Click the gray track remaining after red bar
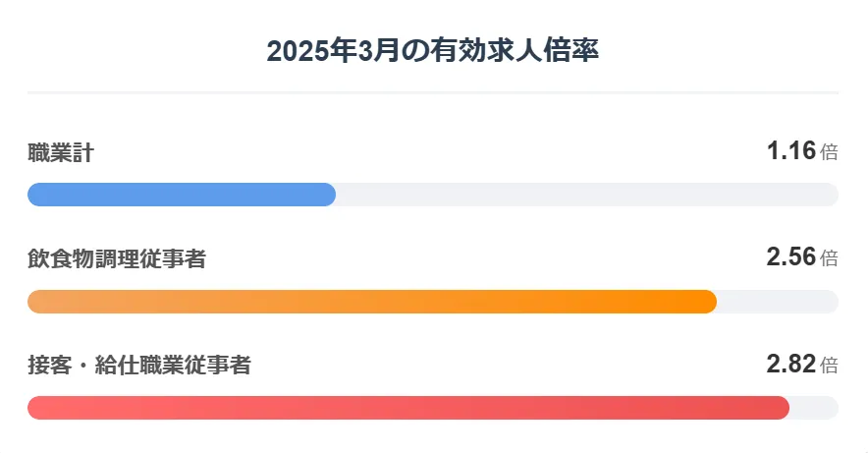 (x=815, y=408)
